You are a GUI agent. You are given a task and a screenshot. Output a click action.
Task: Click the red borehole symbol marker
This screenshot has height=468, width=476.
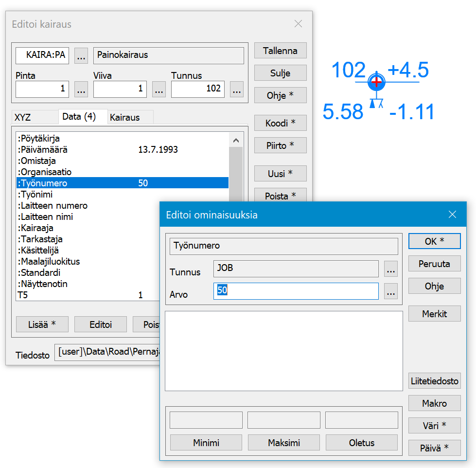[x=376, y=82]
